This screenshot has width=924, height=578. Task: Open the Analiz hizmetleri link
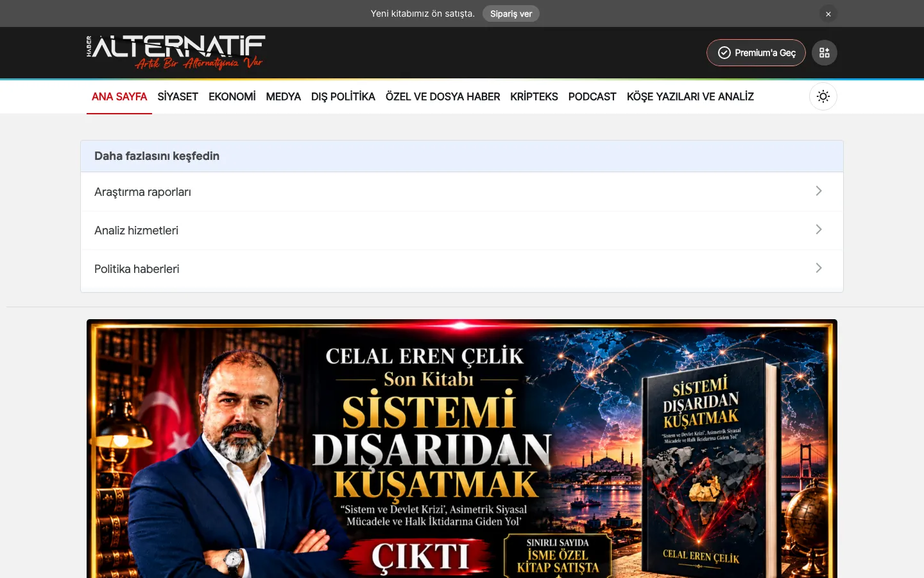[x=462, y=231]
